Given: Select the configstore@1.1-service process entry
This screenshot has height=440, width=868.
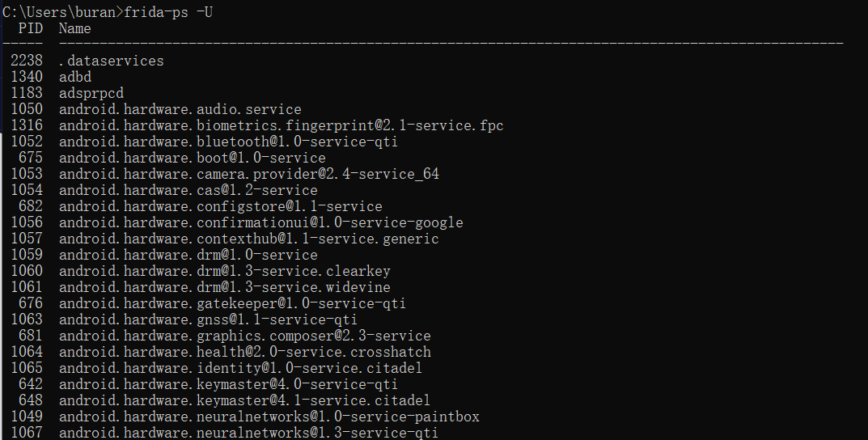Looking at the screenshot, I should (x=220, y=206).
